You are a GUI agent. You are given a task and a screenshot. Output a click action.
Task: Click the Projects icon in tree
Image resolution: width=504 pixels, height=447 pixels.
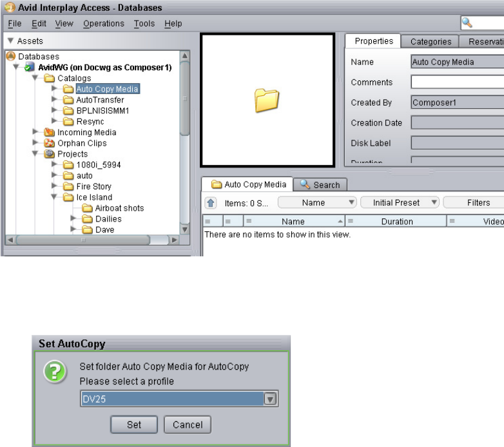tap(49, 154)
